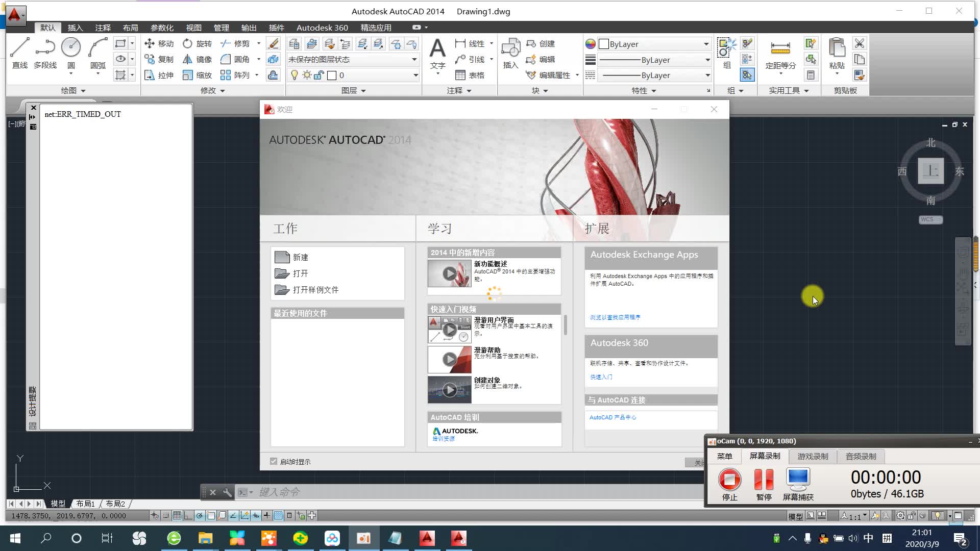Click the AutoCAD 产品中心 link
Screen dimensions: 980x551
[612, 417]
